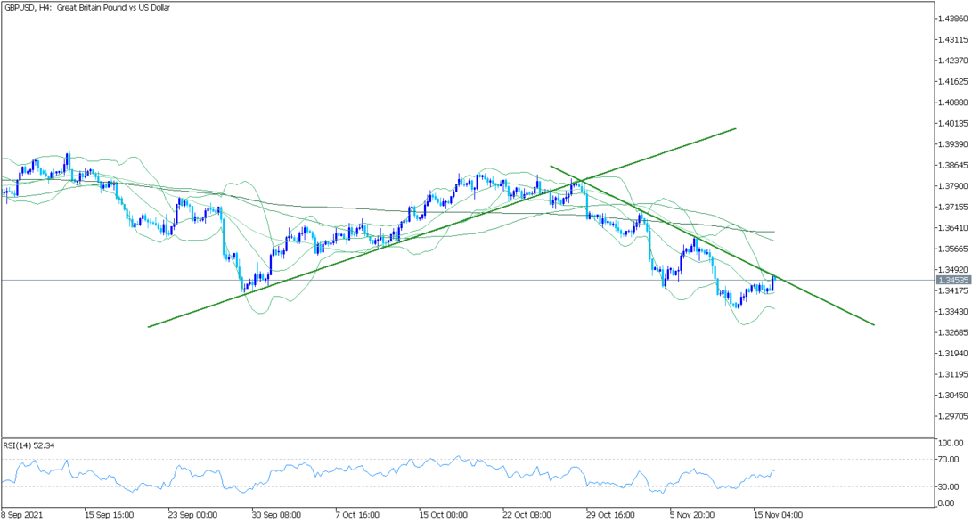Select the ascending green trend line

point(441,227)
